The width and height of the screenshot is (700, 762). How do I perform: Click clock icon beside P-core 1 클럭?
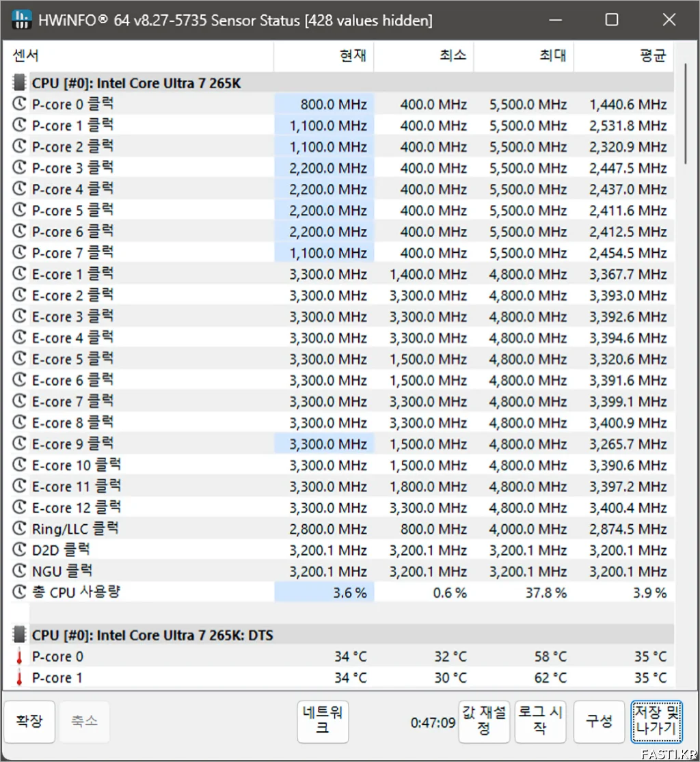pyautogui.click(x=19, y=125)
